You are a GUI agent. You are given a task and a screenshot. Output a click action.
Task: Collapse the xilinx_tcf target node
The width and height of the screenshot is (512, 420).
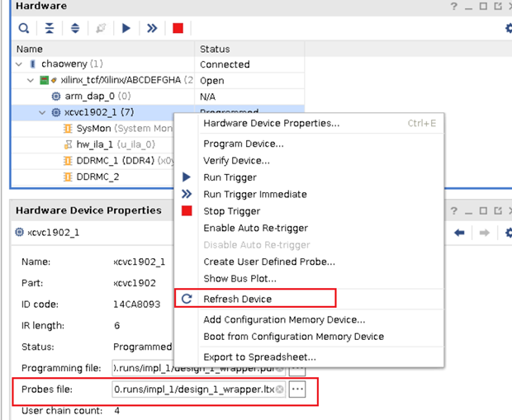[31, 81]
